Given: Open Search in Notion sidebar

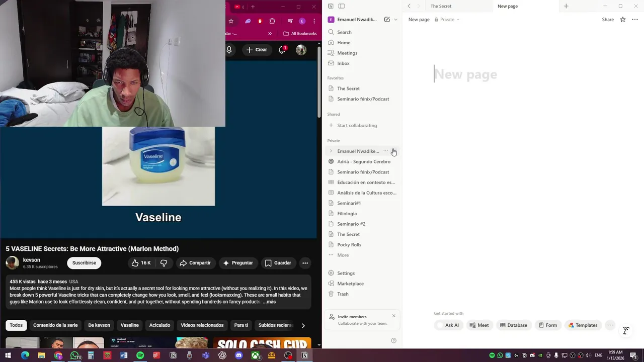Looking at the screenshot, I should [x=362, y=32].
